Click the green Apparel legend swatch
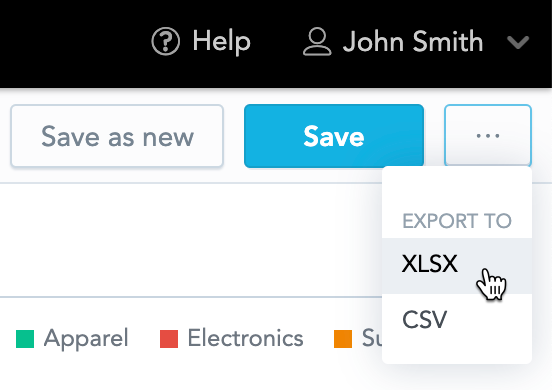The image size is (552, 390). [x=25, y=339]
